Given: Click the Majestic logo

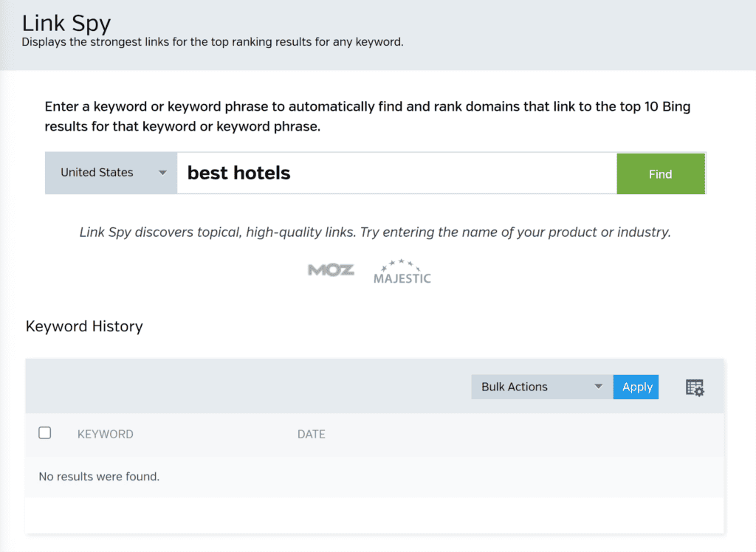Looking at the screenshot, I should click(402, 272).
